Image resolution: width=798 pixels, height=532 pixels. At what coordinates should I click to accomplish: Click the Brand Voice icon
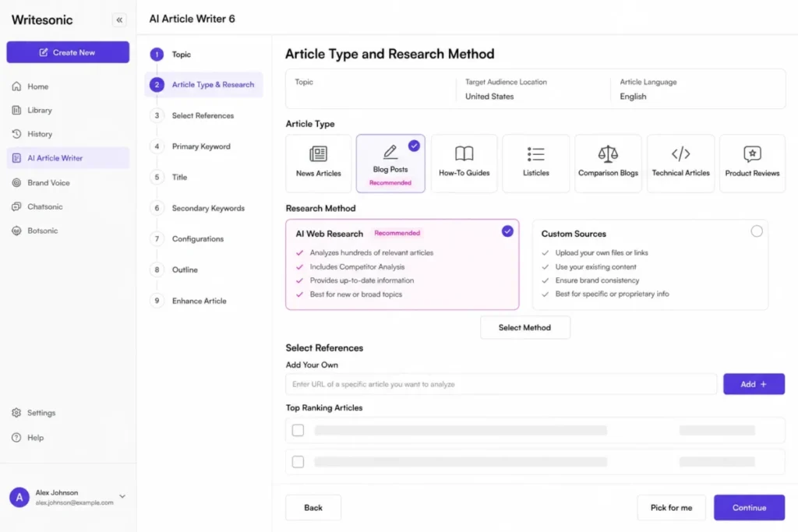(x=17, y=182)
